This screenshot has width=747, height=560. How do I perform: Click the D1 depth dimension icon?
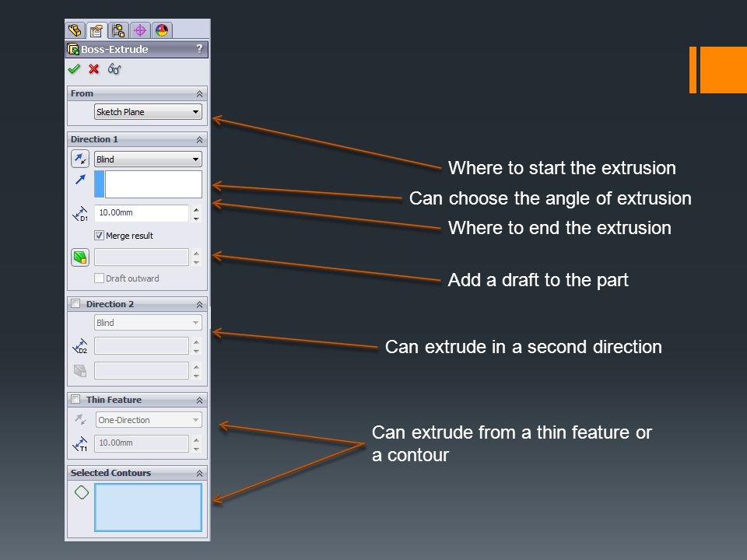(x=80, y=214)
